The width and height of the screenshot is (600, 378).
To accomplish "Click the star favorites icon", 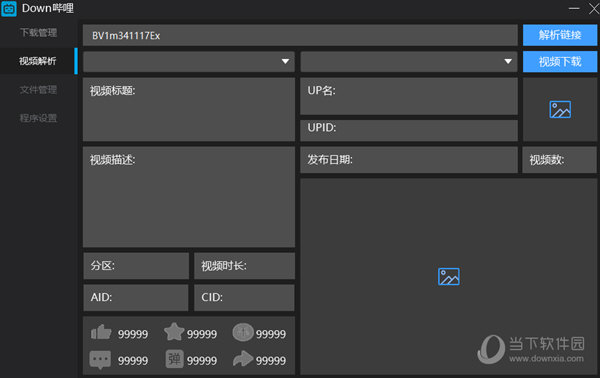I will pyautogui.click(x=174, y=331).
